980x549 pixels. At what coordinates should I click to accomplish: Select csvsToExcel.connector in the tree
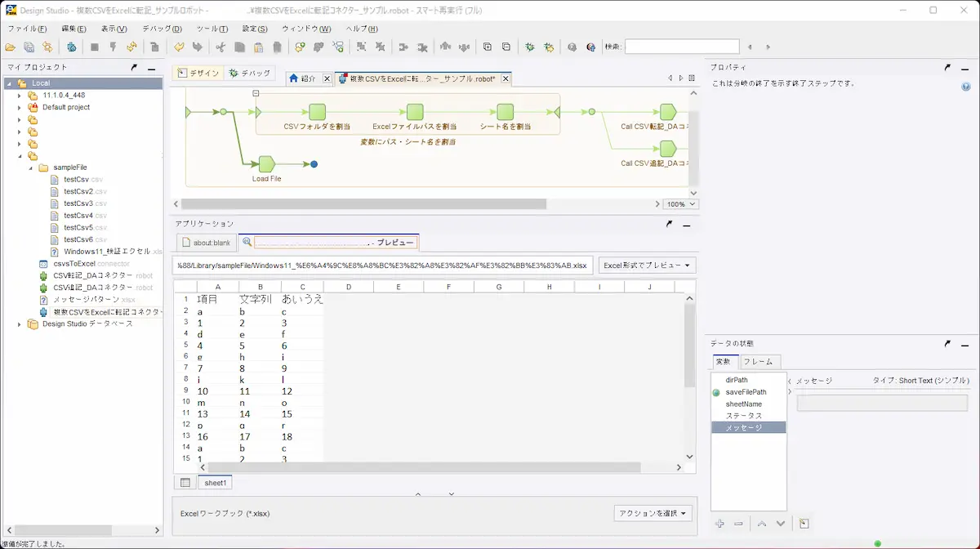pyautogui.click(x=84, y=264)
